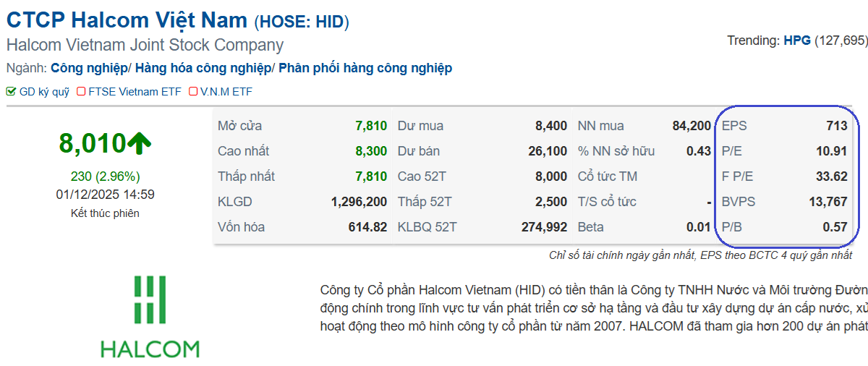Click the trending HPG ticker link
The width and height of the screenshot is (868, 366).
tap(797, 41)
